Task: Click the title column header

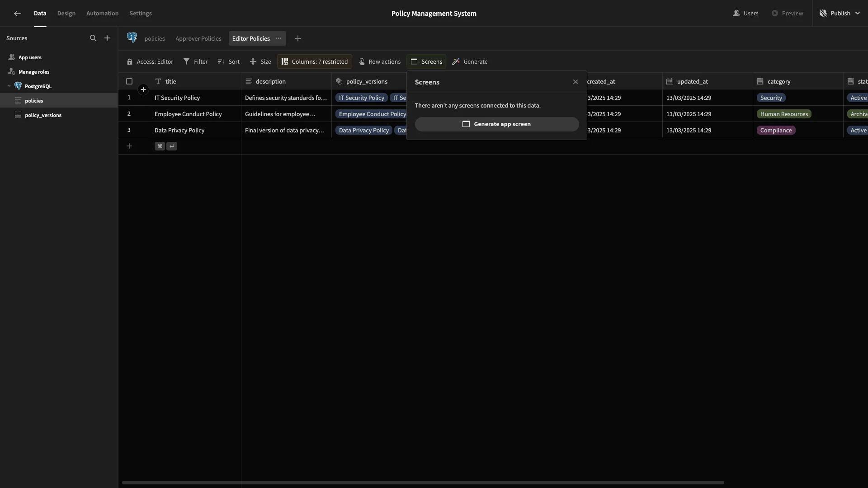Action: (x=196, y=81)
